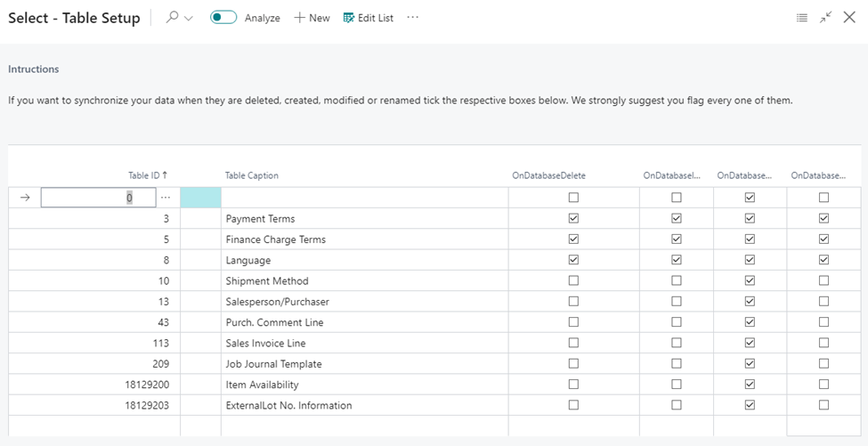Click the list view layout icon

tap(801, 18)
